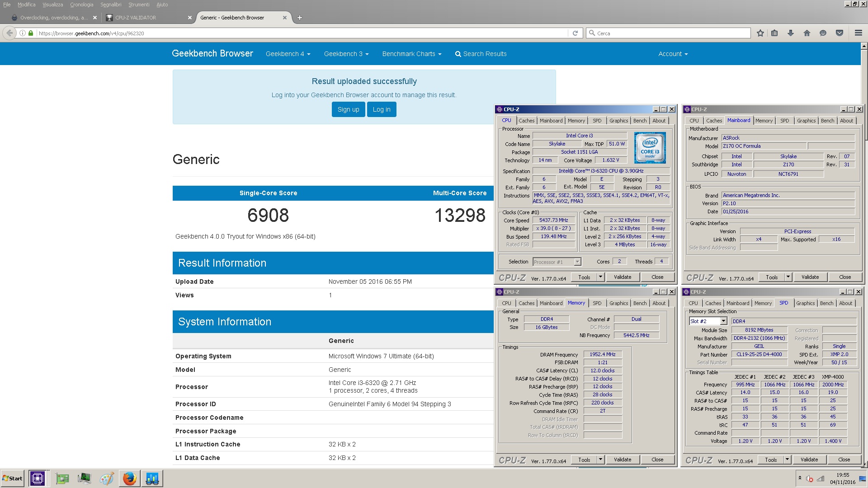Save page to Pocket icon
The width and height of the screenshot is (868, 488).
(x=840, y=33)
